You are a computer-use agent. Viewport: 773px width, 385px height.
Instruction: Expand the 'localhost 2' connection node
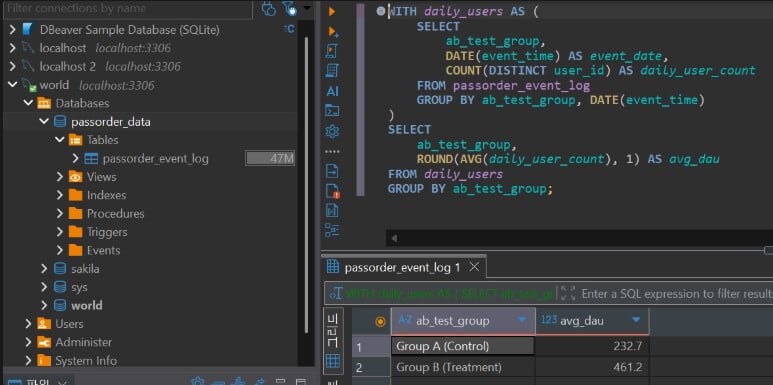pyautogui.click(x=12, y=67)
